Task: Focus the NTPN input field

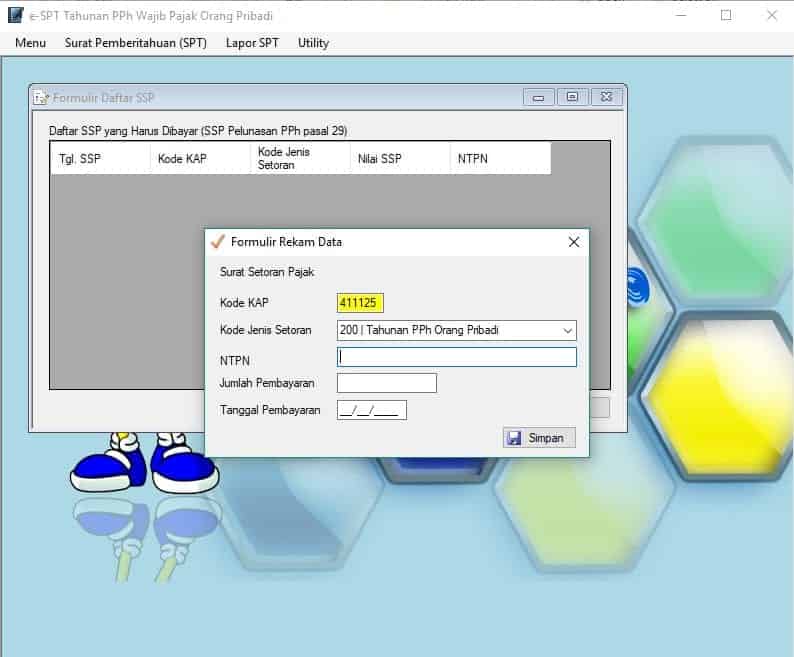Action: [457, 357]
